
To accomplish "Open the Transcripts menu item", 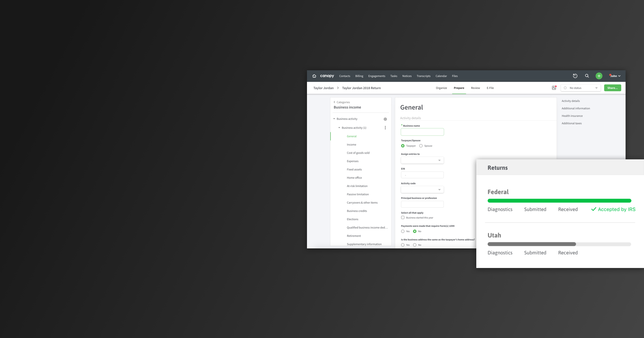I will point(423,76).
